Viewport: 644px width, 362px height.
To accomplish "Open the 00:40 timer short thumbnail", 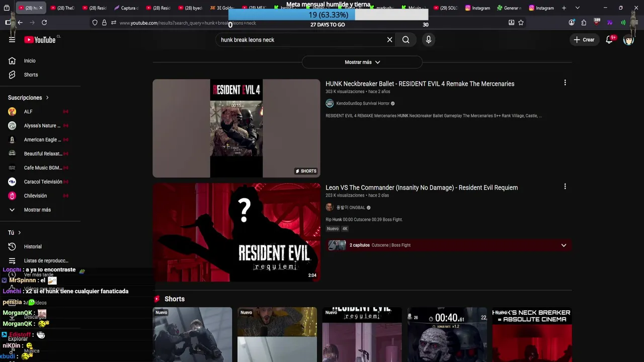I will click(x=447, y=334).
